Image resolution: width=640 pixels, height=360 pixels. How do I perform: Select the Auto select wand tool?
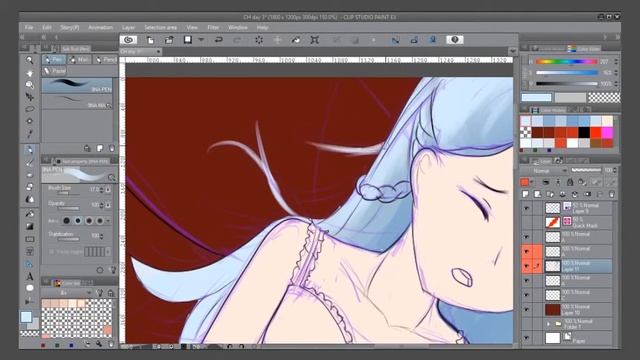click(29, 121)
